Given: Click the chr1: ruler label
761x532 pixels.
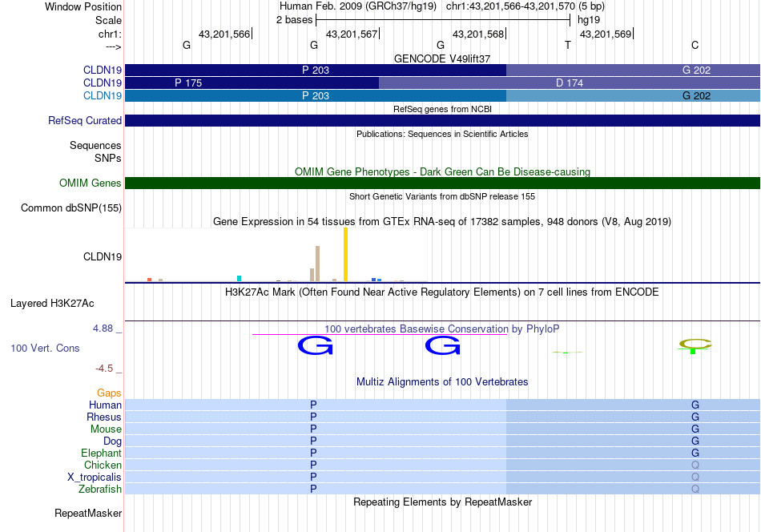Looking at the screenshot, I should 110,34.
